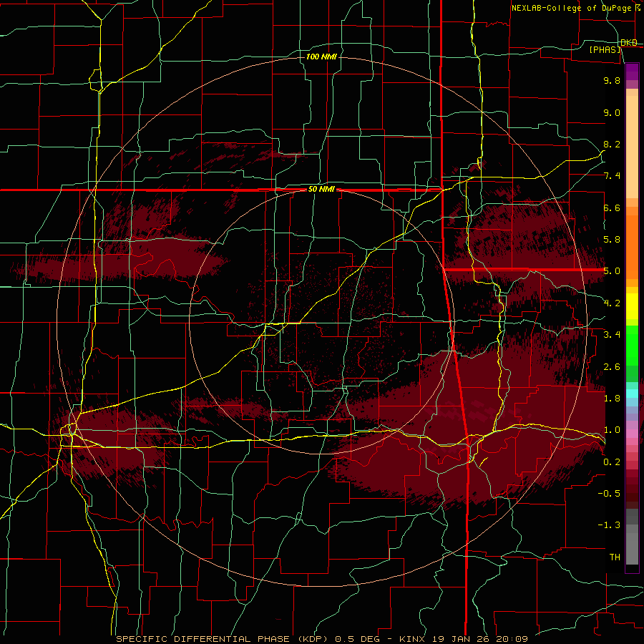The image size is (644, 644).
Task: Click the 0.2 value on the color scale
Action: (612, 462)
